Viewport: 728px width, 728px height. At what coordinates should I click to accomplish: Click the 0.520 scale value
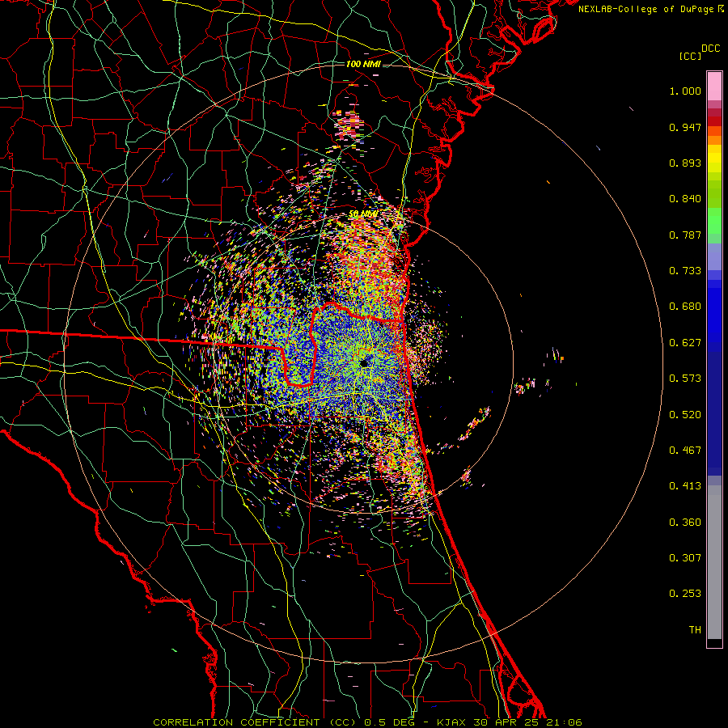coord(685,415)
